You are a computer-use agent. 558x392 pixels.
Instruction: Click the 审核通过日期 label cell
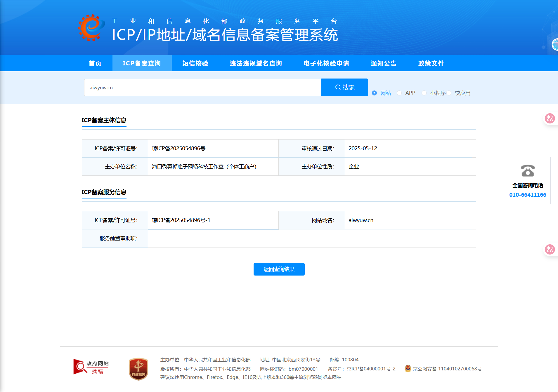pyautogui.click(x=312, y=149)
